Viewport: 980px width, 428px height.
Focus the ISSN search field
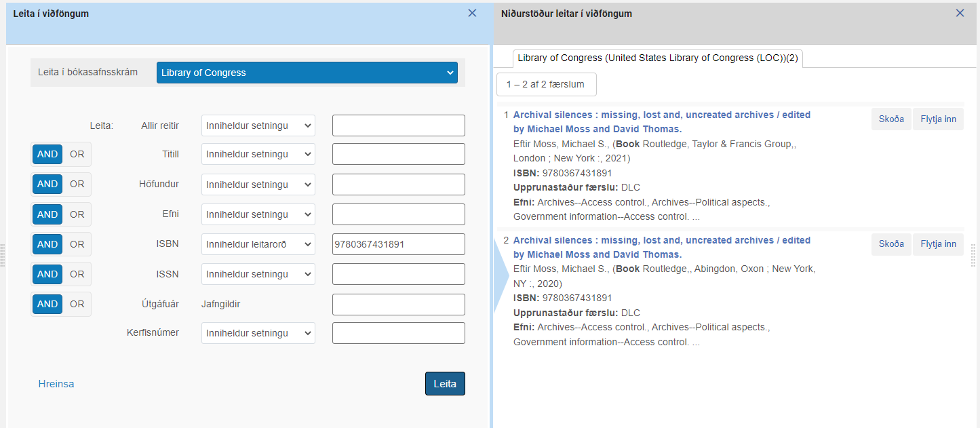399,274
